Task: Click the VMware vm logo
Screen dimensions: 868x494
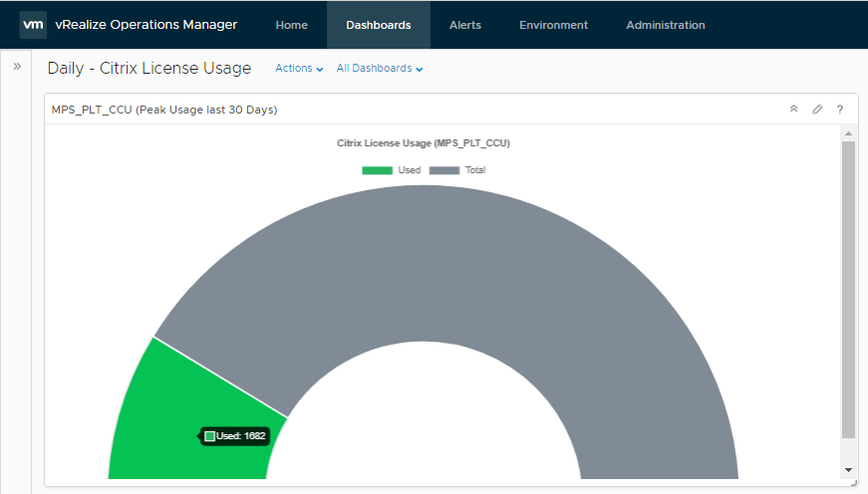Action: pos(33,25)
